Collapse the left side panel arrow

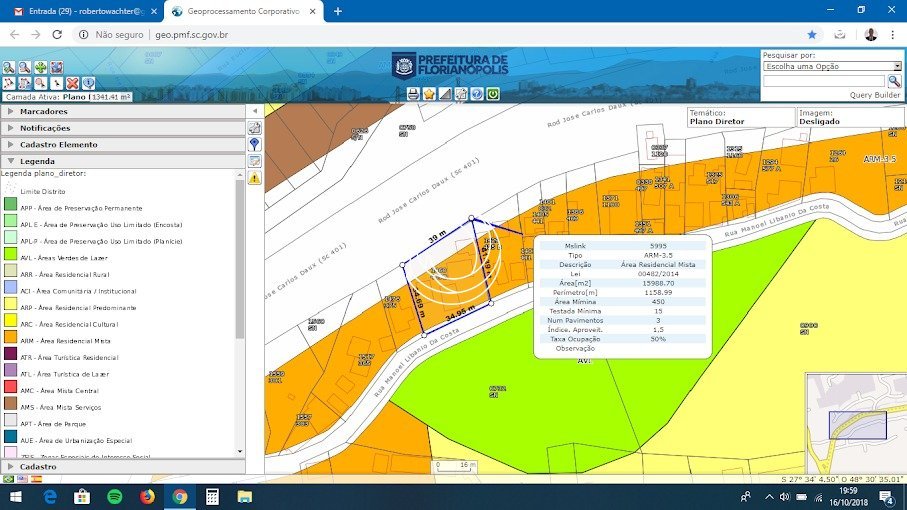point(255,110)
